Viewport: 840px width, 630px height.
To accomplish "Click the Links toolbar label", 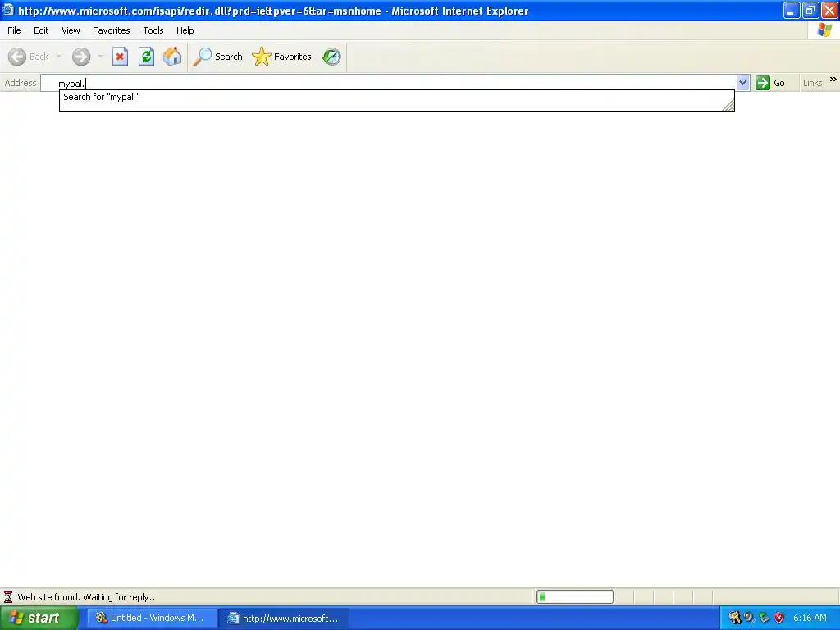I will point(812,83).
